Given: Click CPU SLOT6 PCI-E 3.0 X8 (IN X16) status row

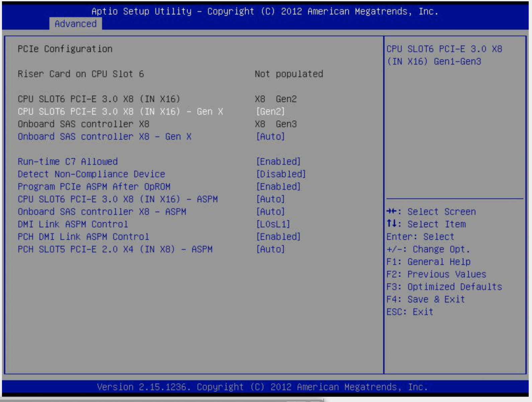Looking at the screenshot, I should click(x=99, y=99).
